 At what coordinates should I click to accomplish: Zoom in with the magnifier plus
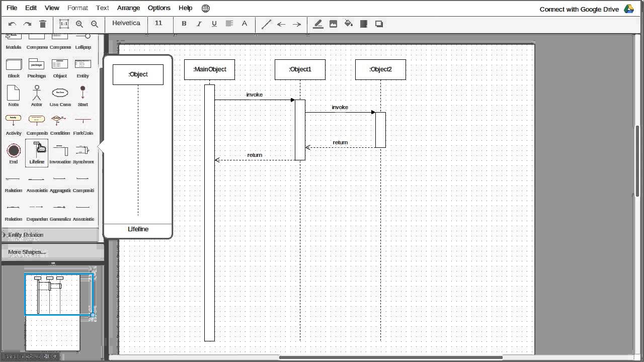tap(79, 24)
